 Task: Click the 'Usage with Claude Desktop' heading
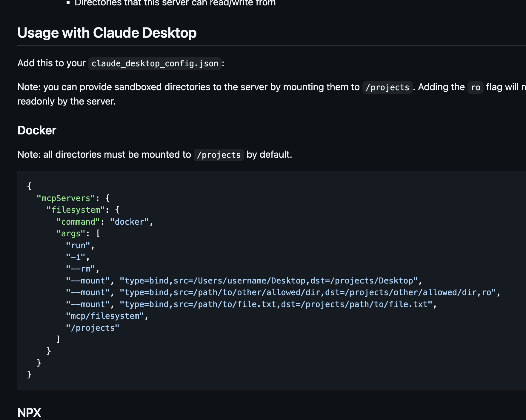[107, 33]
